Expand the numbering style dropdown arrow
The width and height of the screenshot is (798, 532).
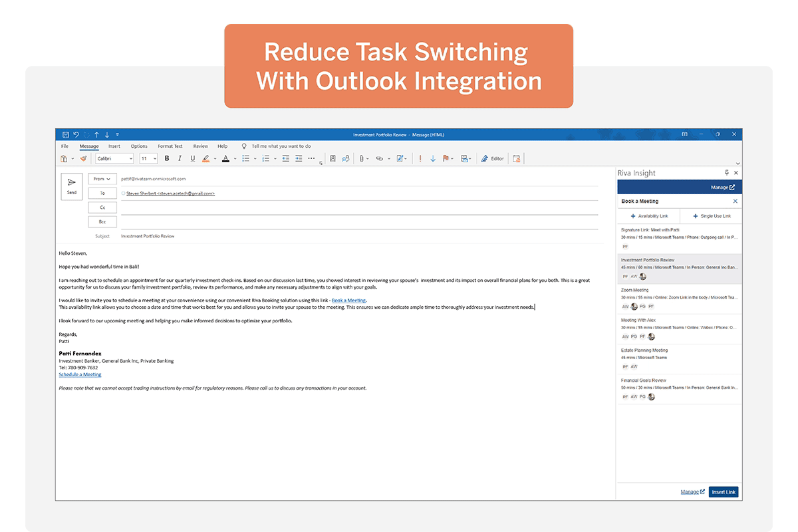[x=275, y=159]
